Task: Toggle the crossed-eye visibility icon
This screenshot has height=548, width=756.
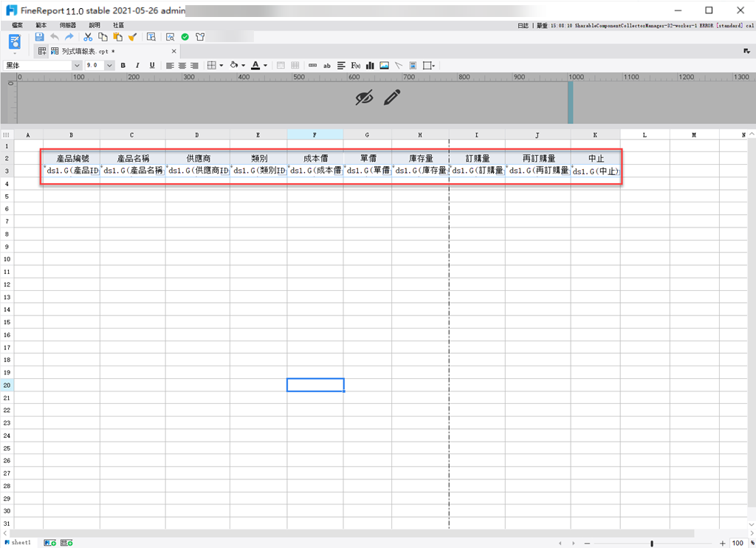Action: (x=364, y=97)
